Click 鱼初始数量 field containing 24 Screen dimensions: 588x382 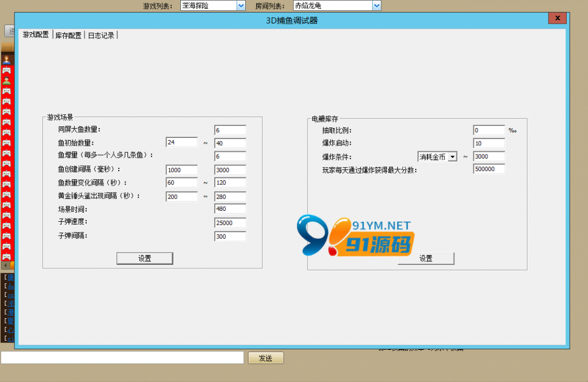181,142
